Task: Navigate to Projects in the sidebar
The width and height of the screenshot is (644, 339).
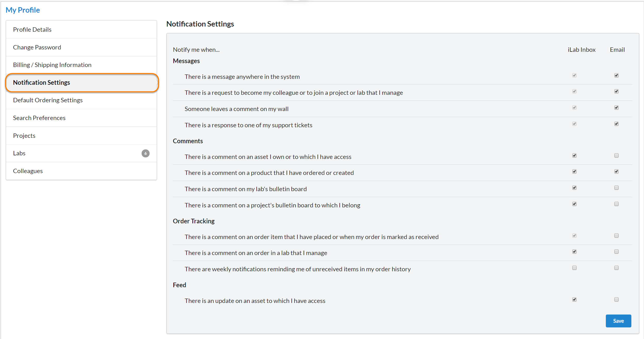Action: [x=24, y=136]
